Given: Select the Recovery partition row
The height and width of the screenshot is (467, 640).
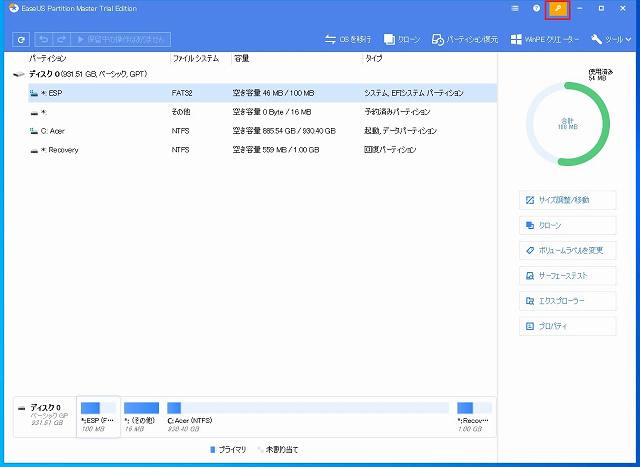Looking at the screenshot, I should pos(262,150).
